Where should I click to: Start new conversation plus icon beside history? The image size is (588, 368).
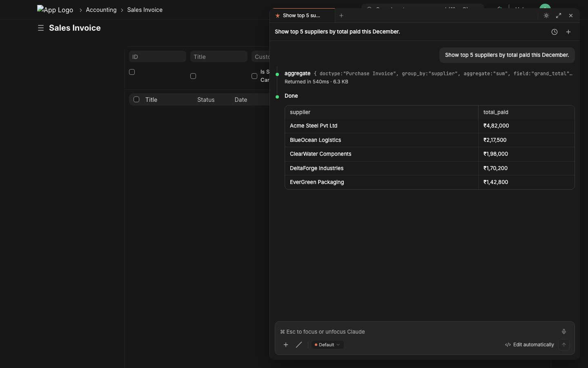tap(568, 32)
